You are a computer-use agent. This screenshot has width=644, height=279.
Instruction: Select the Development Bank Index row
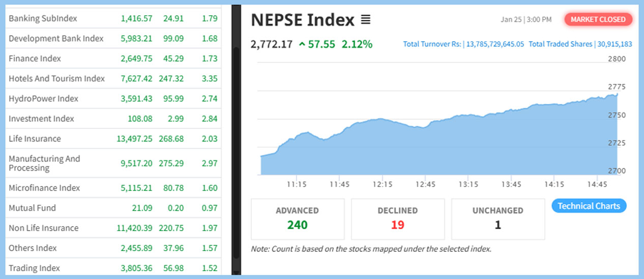[56, 39]
